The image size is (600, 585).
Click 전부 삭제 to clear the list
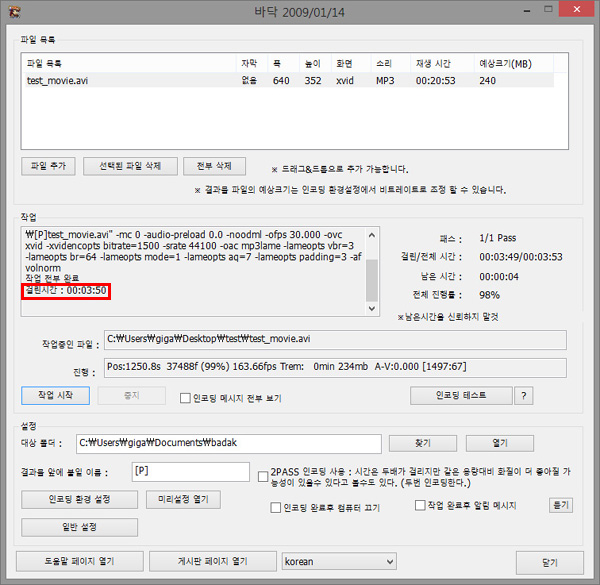(x=214, y=166)
